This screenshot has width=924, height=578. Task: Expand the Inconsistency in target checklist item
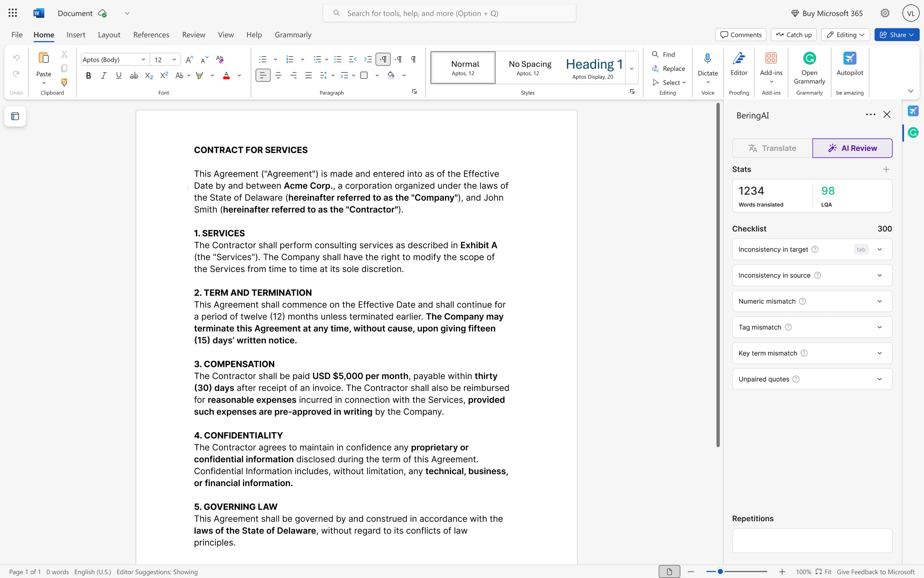coord(880,249)
